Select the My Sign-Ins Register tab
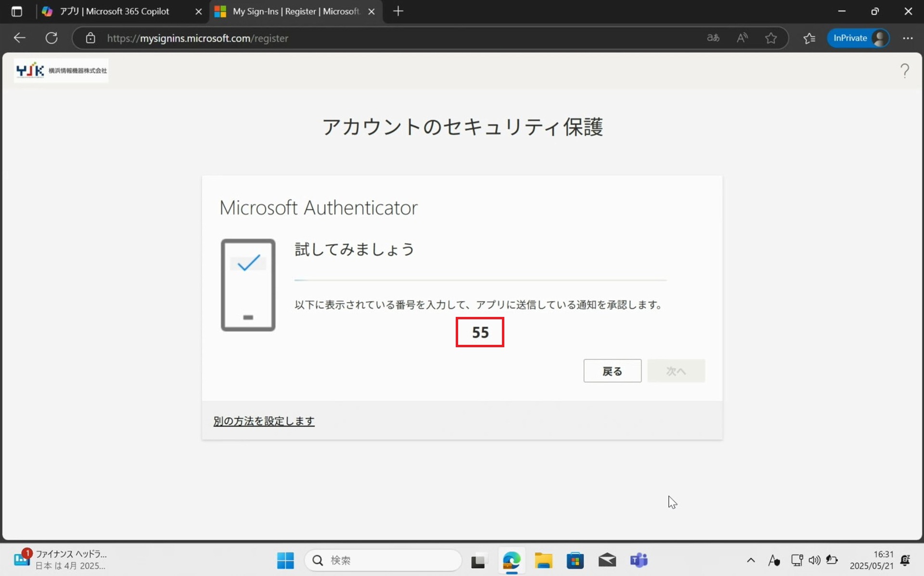Image resolution: width=924 pixels, height=576 pixels. coord(295,11)
